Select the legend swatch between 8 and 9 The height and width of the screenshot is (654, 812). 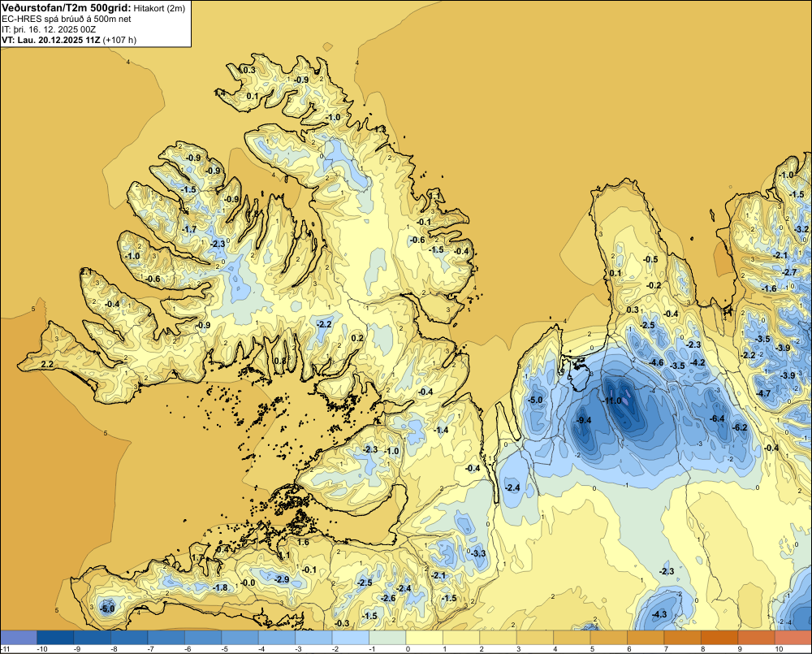[719, 637]
